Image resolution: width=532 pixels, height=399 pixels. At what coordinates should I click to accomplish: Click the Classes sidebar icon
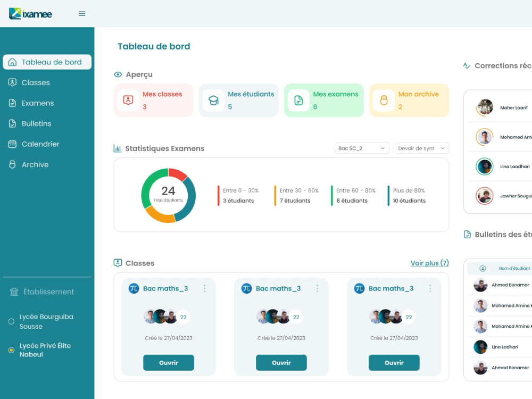(x=12, y=82)
